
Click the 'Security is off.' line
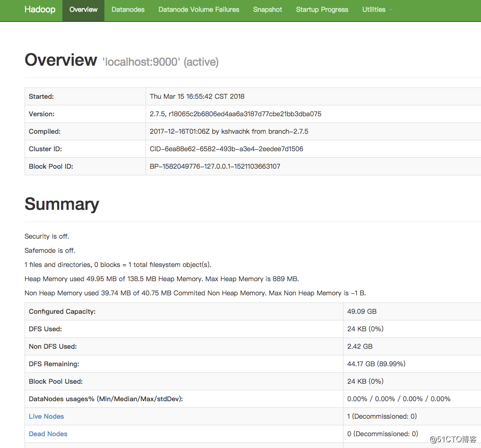(x=47, y=236)
